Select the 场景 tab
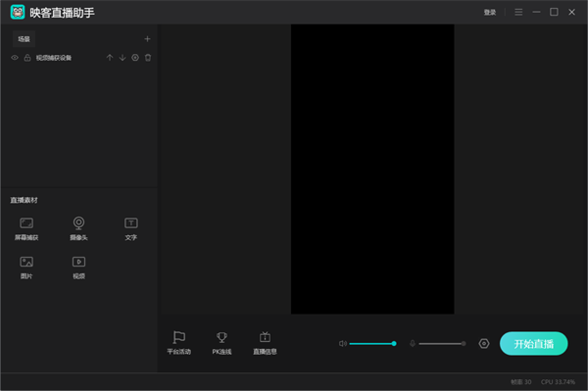The height and width of the screenshot is (391, 588). 24,39
